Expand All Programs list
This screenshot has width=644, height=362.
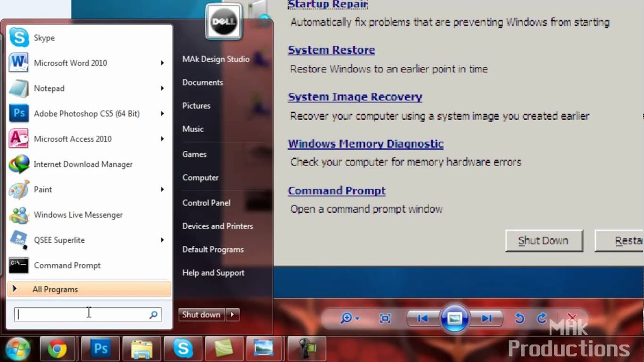click(89, 289)
